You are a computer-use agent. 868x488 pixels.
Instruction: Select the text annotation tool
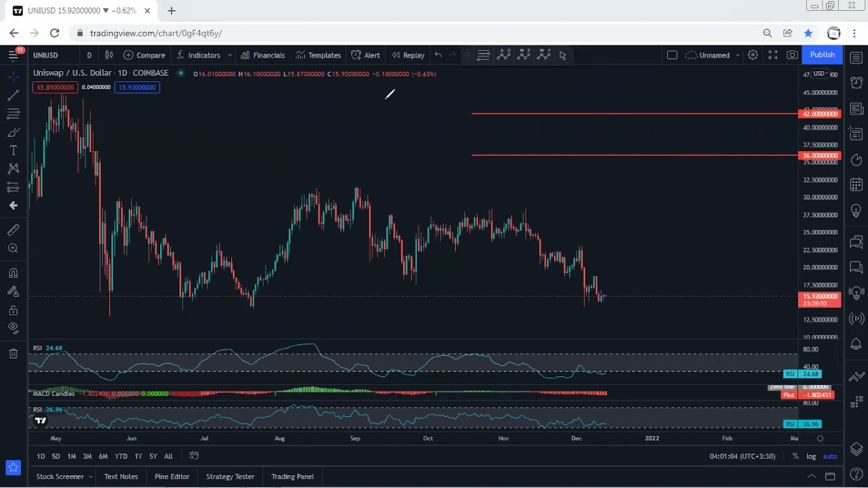click(x=13, y=150)
